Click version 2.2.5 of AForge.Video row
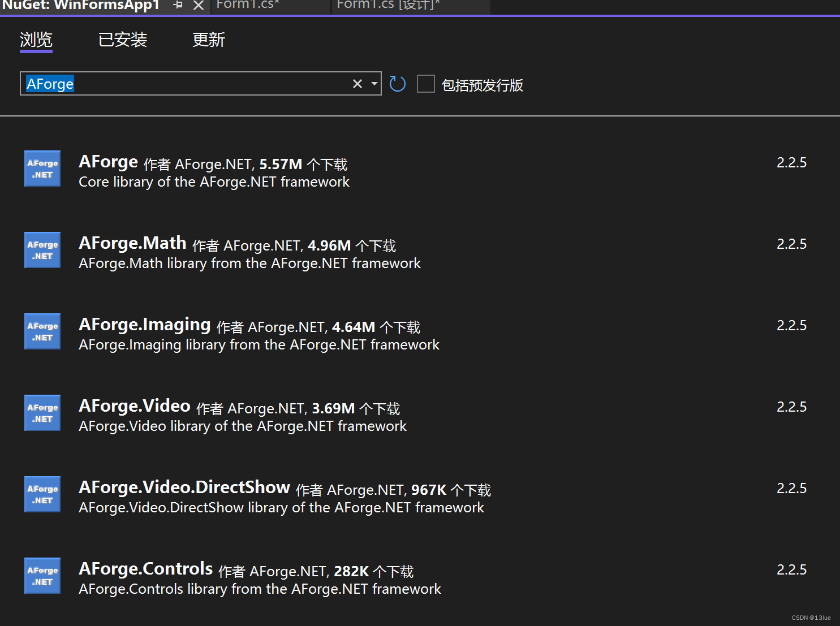 [x=791, y=407]
